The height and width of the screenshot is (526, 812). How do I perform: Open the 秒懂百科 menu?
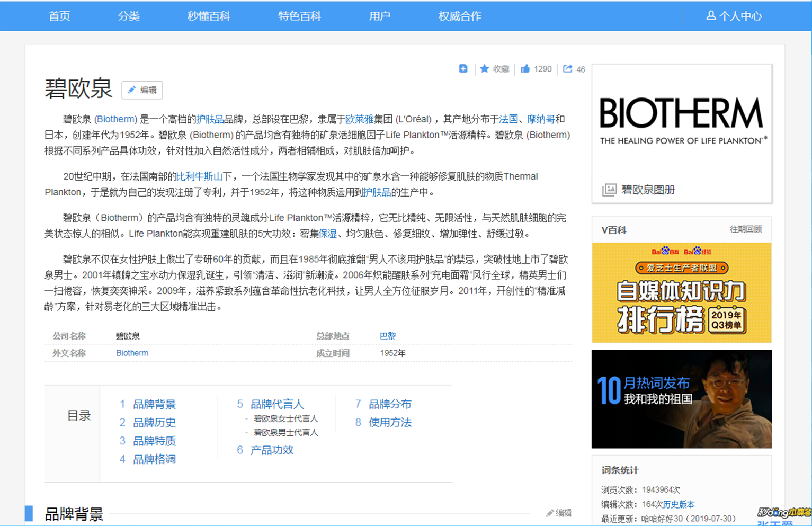coord(209,16)
